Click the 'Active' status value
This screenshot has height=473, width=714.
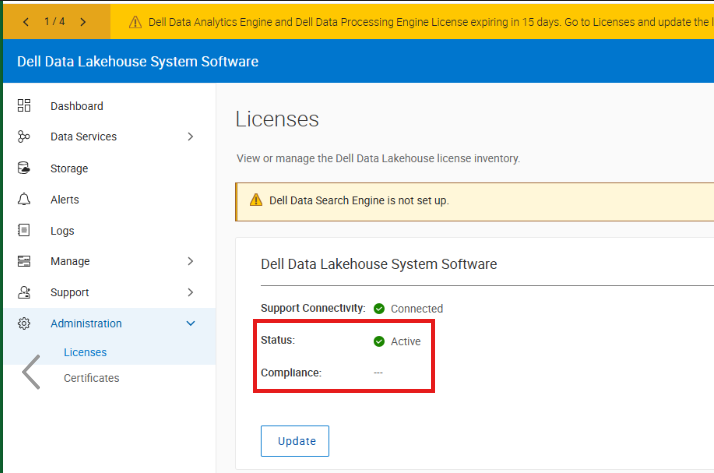tap(406, 341)
